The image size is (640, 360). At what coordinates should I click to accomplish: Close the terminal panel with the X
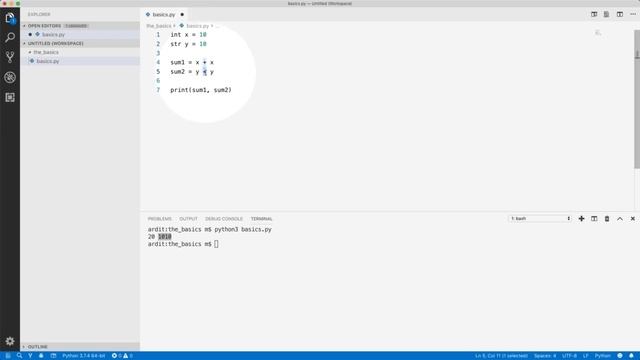click(x=633, y=219)
